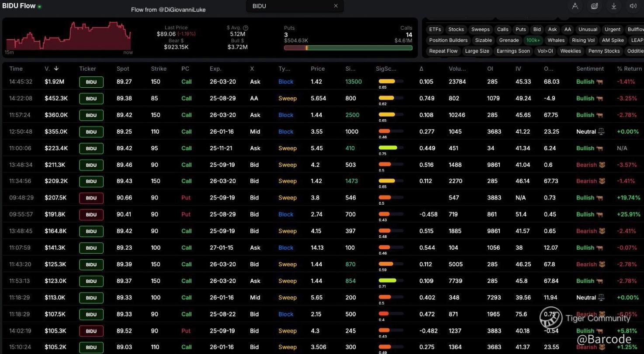Click the 0.75 SigScore bar
The height and width of the screenshot is (354, 644).
click(391, 148)
